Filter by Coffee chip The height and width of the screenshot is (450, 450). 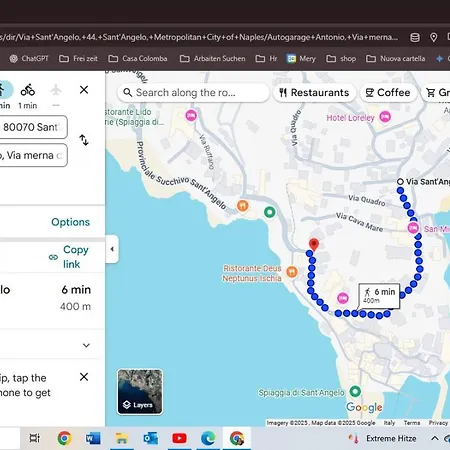pyautogui.click(x=388, y=92)
